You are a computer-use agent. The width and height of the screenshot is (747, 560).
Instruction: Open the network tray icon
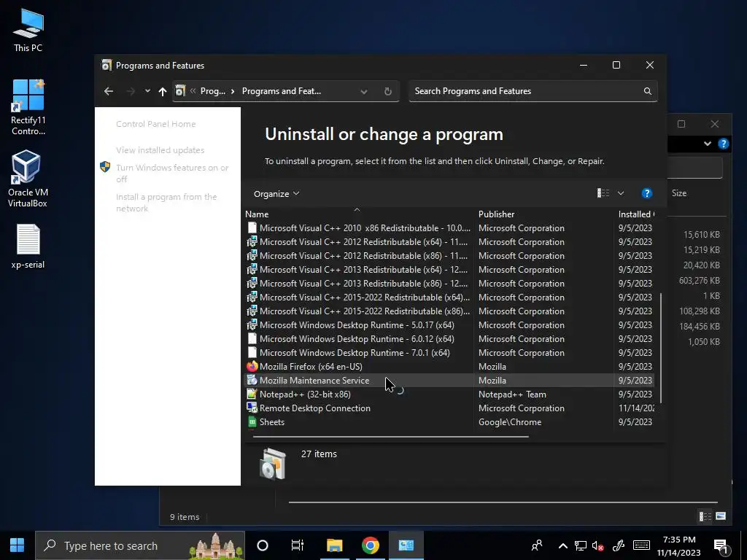580,545
